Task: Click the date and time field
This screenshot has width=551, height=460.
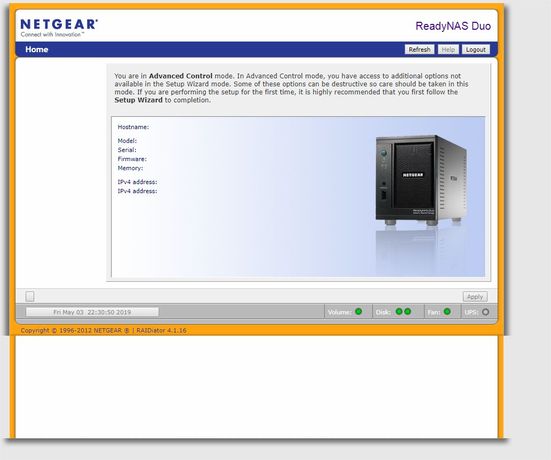Action: 92,312
